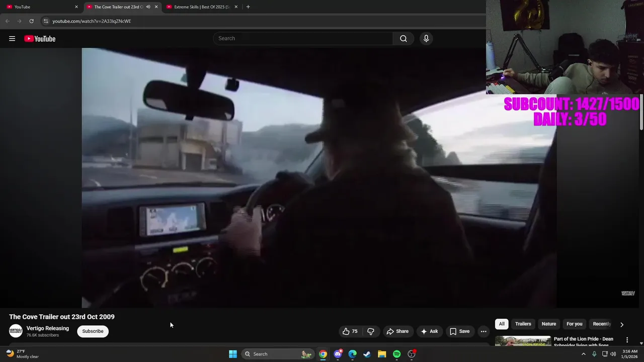Open File Explorer from the taskbar
Viewport: 644px width, 362px height.
point(382,354)
